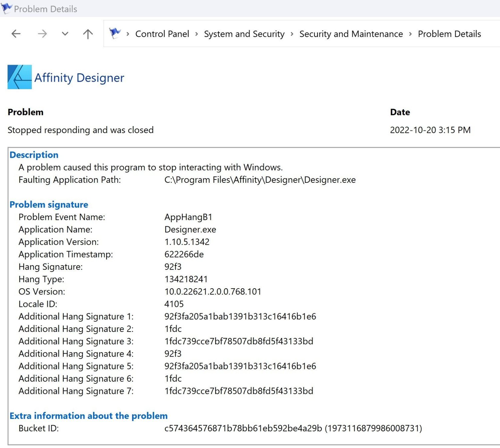Screen dimensions: 500x448
Task: Select the Problem signature section header
Action: point(49,204)
